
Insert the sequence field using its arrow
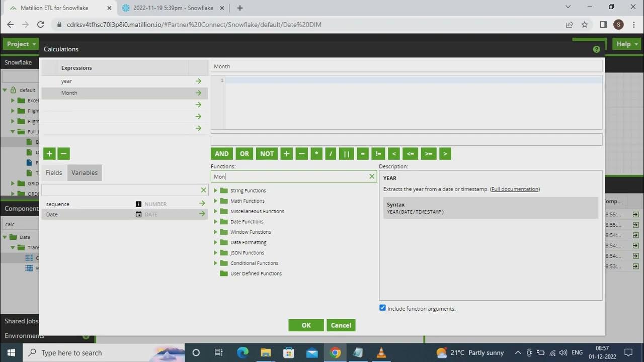coord(202,204)
